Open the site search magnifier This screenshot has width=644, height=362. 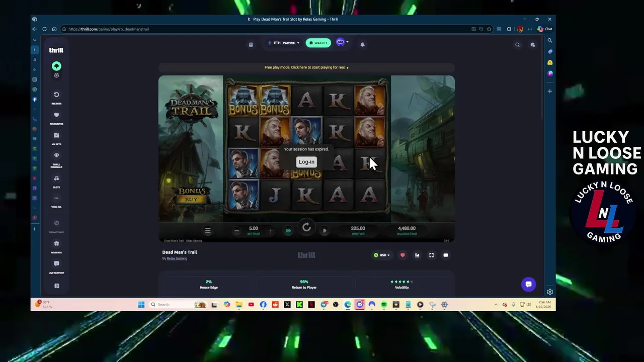517,45
